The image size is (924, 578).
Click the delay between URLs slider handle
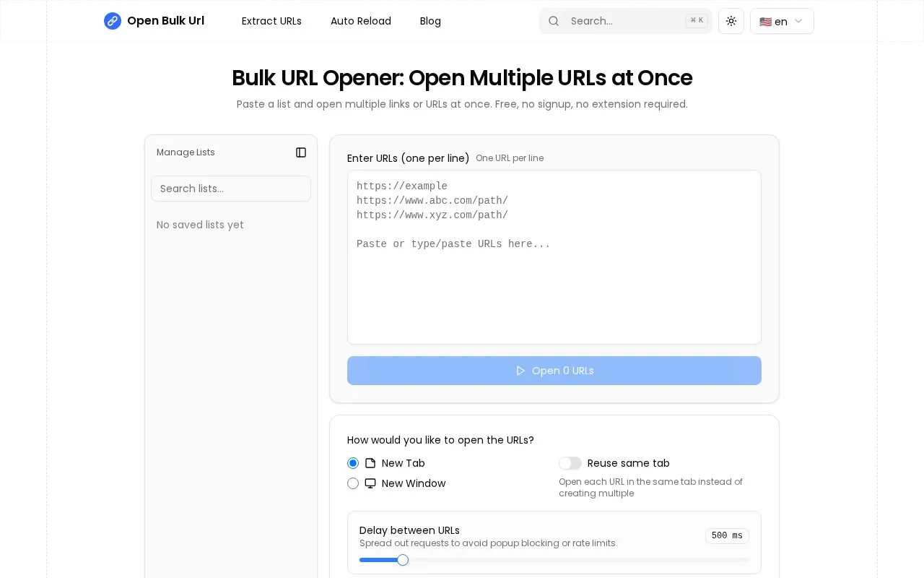(x=403, y=560)
